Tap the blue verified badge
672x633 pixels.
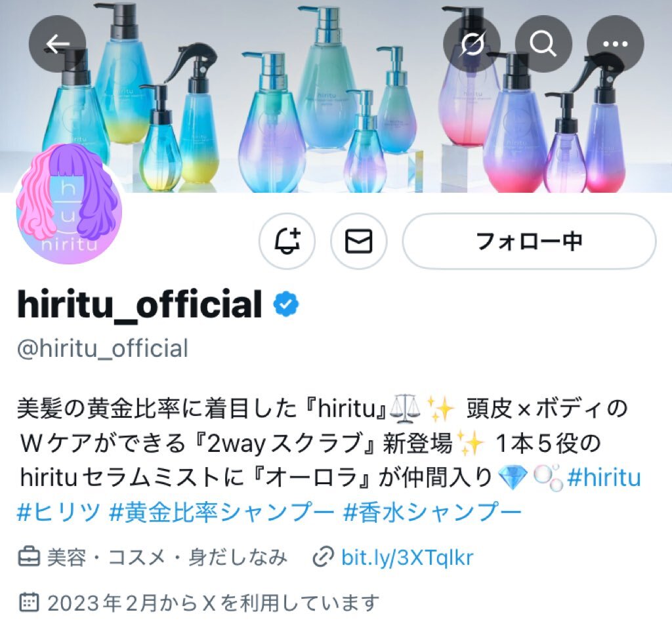[x=286, y=304]
